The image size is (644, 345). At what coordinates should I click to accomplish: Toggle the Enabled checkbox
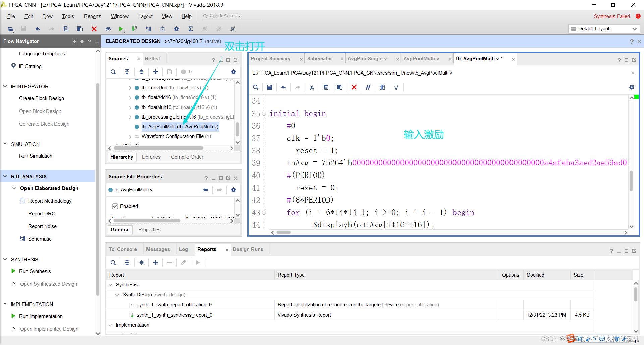pyautogui.click(x=115, y=206)
